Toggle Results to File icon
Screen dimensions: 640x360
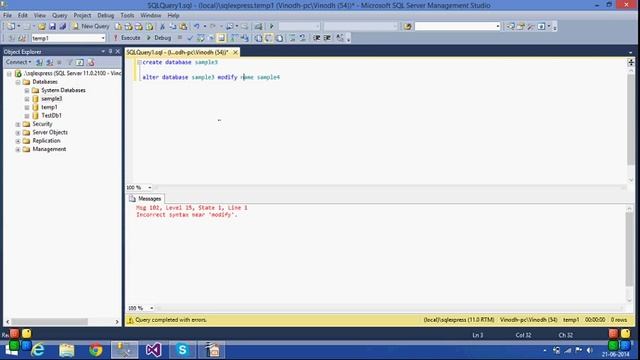pos(280,38)
